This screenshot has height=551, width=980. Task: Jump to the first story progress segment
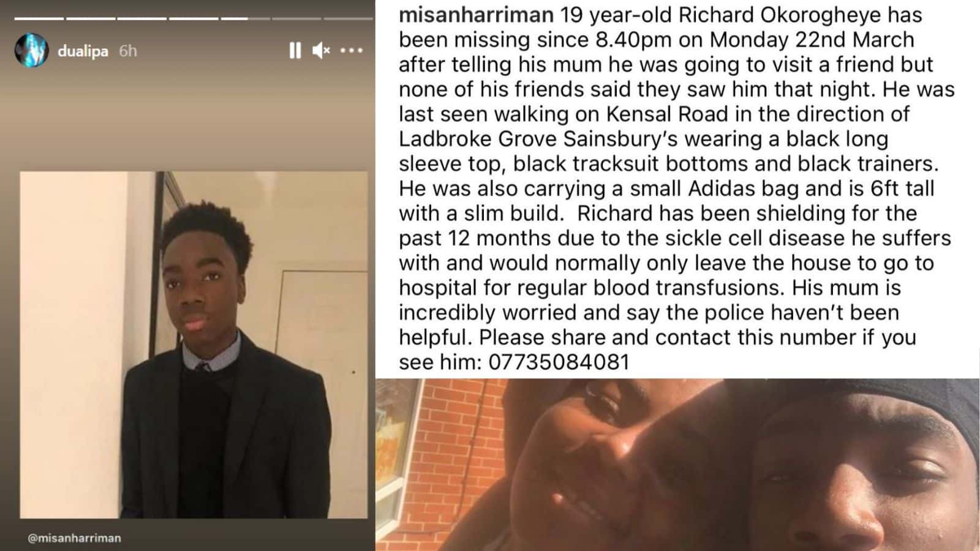click(x=39, y=18)
